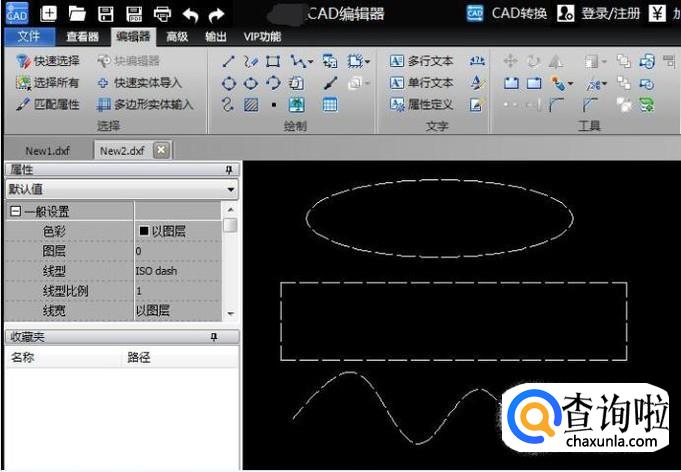Viewport: 681px width, 472px height.
Task: Choose the hatch fill tool
Action: [251, 104]
